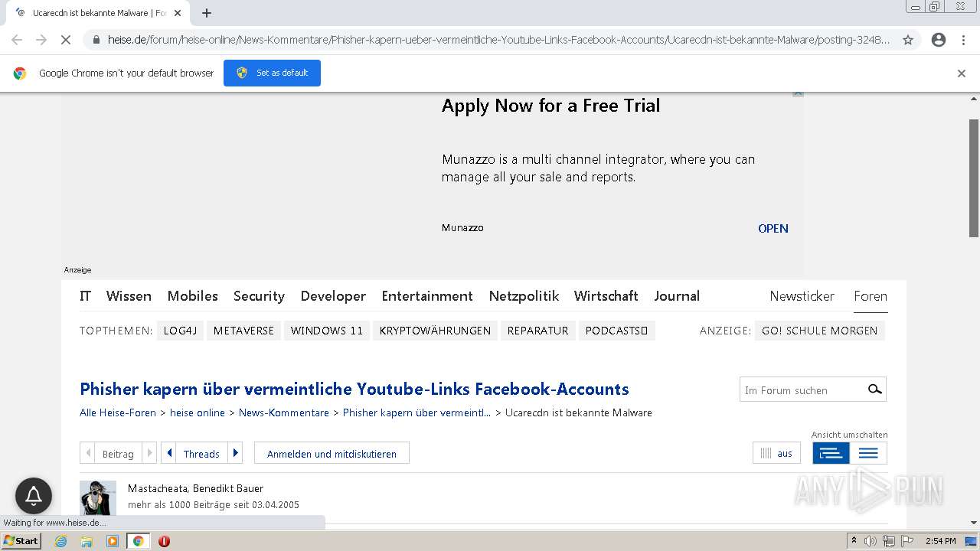This screenshot has width=980, height=551.
Task: Go to Alle Heise-Foren breadcrumb
Action: pos(118,412)
